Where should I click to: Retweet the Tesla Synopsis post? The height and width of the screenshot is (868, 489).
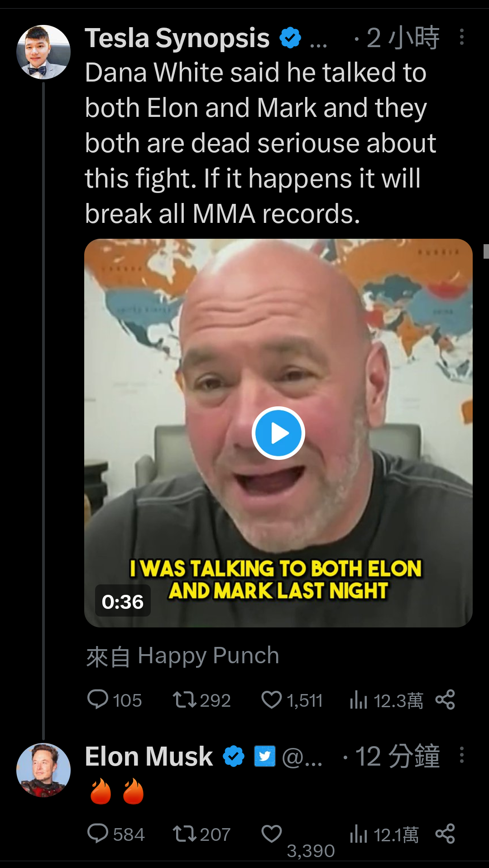[x=184, y=699]
